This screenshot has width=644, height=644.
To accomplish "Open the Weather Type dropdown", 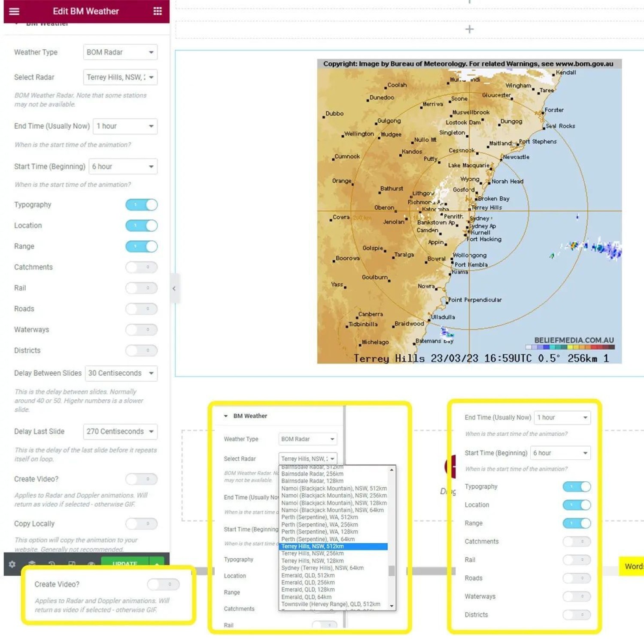I will (x=120, y=52).
